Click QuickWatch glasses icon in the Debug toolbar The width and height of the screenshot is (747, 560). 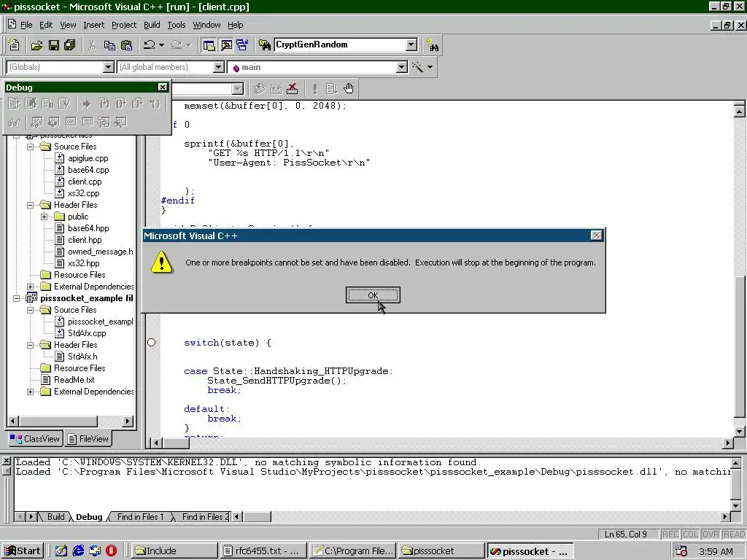(15, 122)
